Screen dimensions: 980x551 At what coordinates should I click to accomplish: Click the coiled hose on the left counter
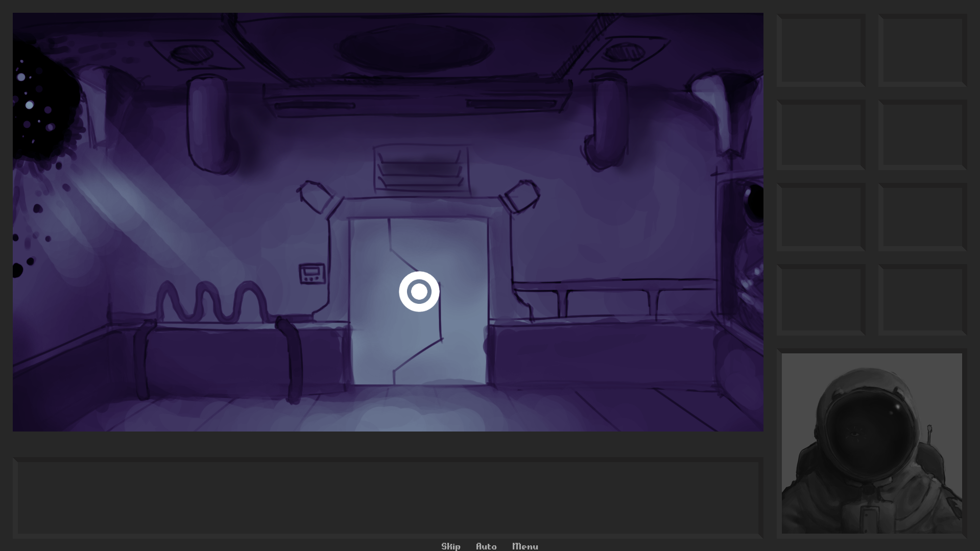212,302
